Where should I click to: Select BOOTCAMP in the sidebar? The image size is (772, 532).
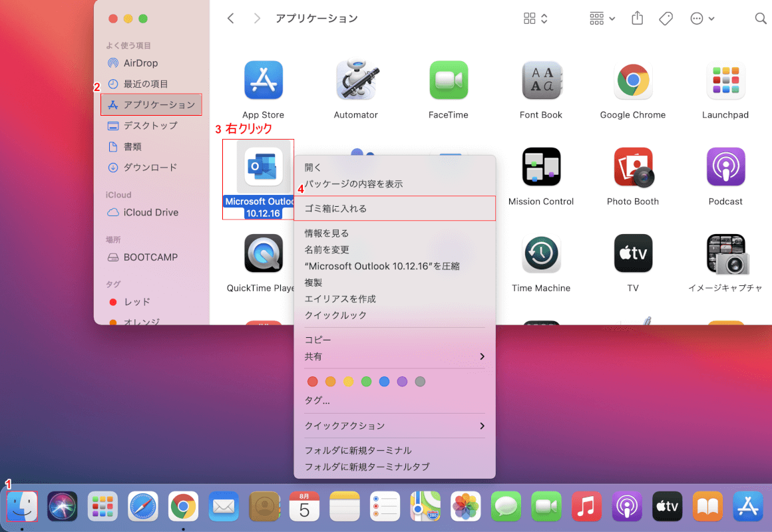pos(152,257)
